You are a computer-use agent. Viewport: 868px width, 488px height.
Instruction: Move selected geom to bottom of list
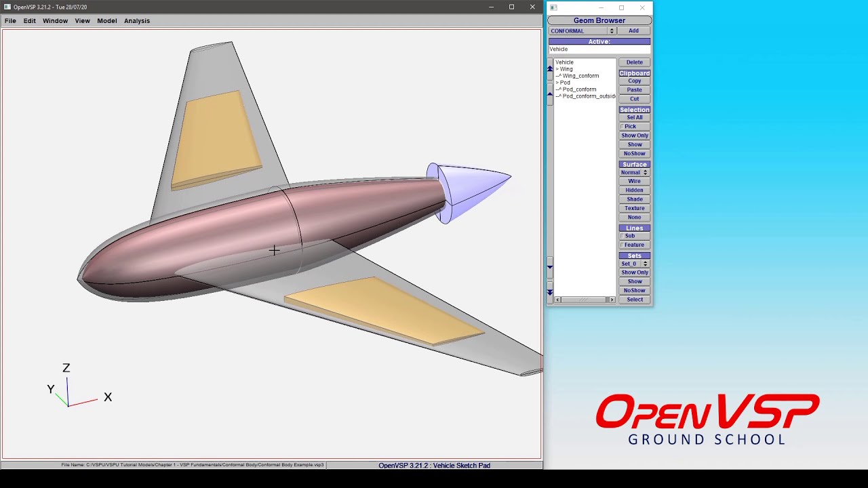coord(550,292)
